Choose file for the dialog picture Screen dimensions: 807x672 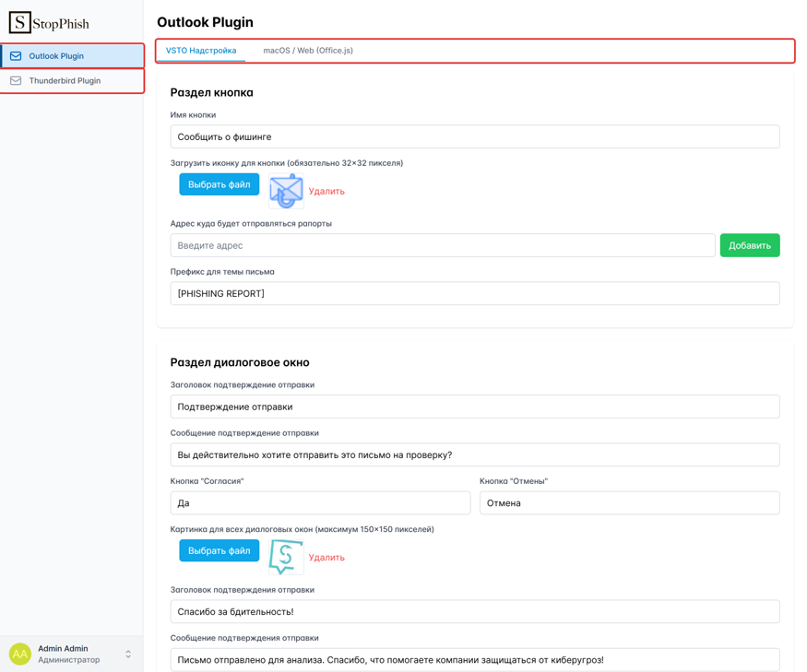pos(220,550)
